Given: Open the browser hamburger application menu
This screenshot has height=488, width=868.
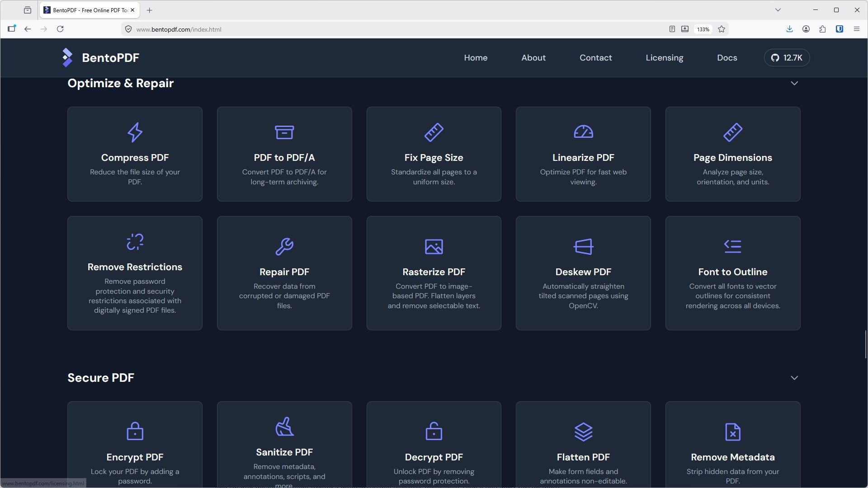Looking at the screenshot, I should (856, 29).
